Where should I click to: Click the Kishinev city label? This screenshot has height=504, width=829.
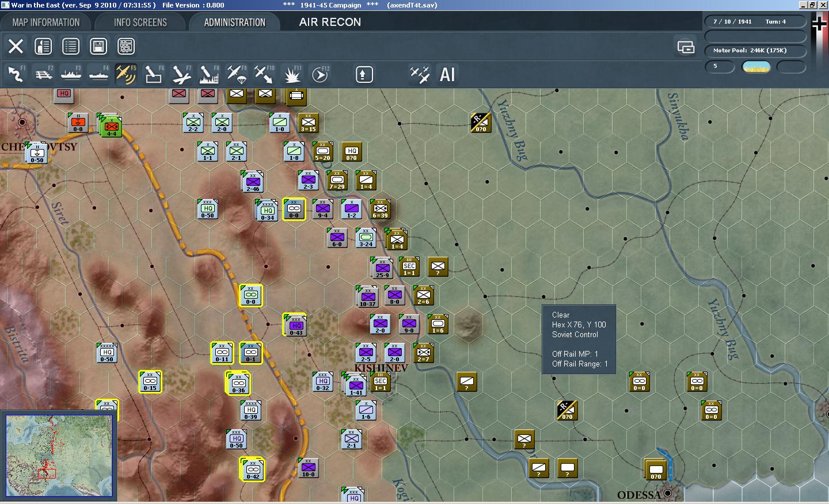coord(381,368)
